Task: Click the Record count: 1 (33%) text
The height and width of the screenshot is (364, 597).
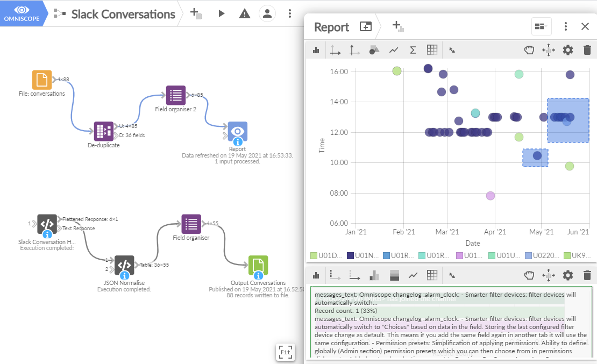Action: [x=346, y=311]
